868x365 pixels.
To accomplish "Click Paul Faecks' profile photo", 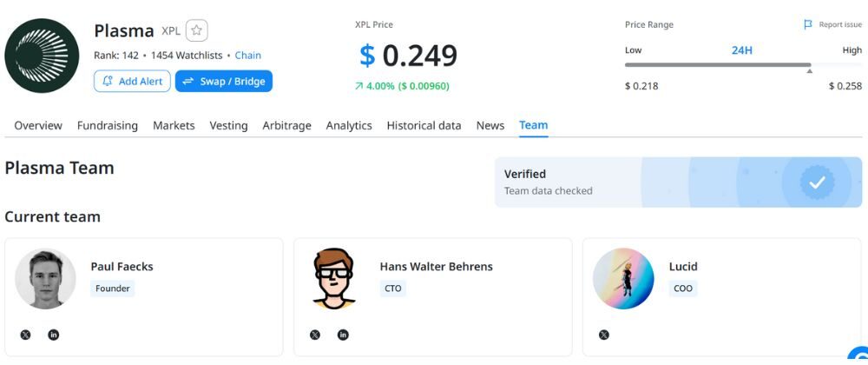I will click(x=45, y=279).
